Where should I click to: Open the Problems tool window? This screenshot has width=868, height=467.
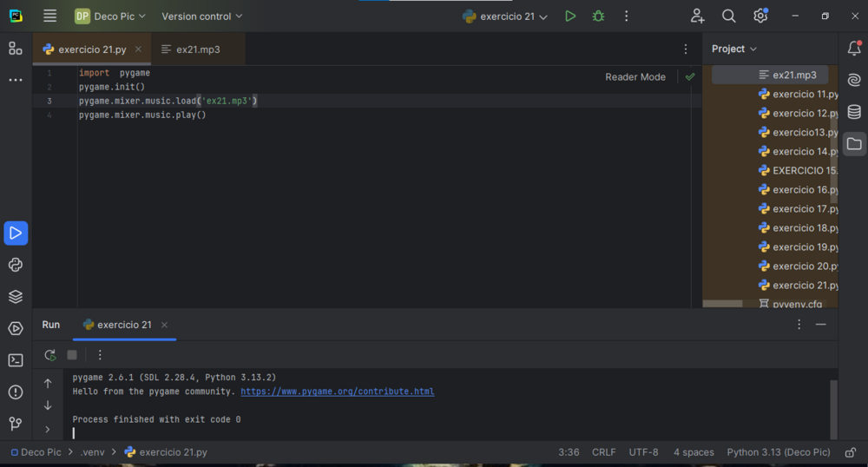(16, 392)
